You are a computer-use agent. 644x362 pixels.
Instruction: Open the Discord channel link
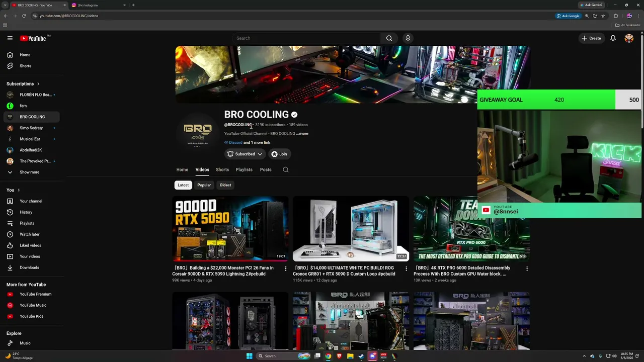point(236,143)
